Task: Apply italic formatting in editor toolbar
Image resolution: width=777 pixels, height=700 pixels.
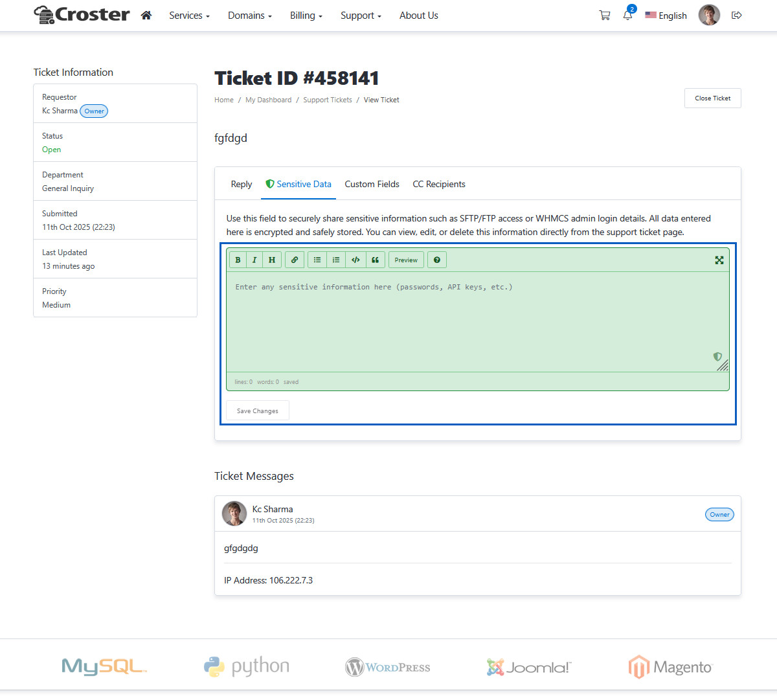Action: tap(254, 260)
